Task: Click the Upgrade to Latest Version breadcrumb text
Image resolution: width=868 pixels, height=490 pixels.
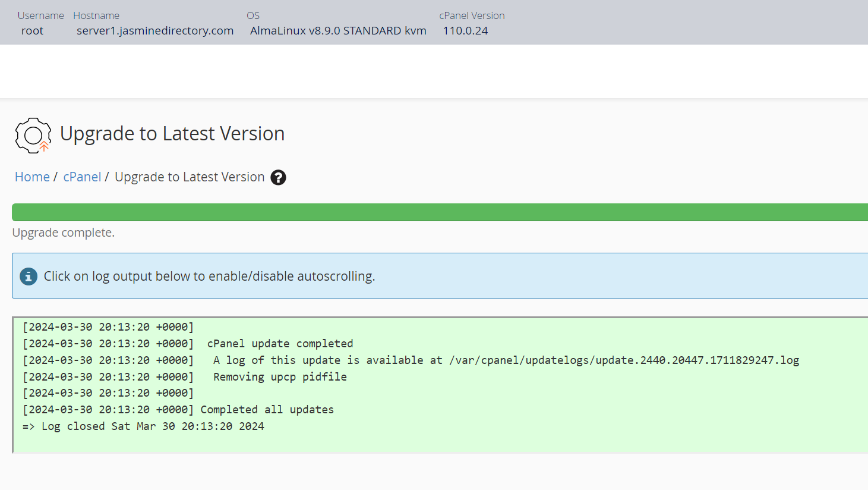Action: (189, 177)
